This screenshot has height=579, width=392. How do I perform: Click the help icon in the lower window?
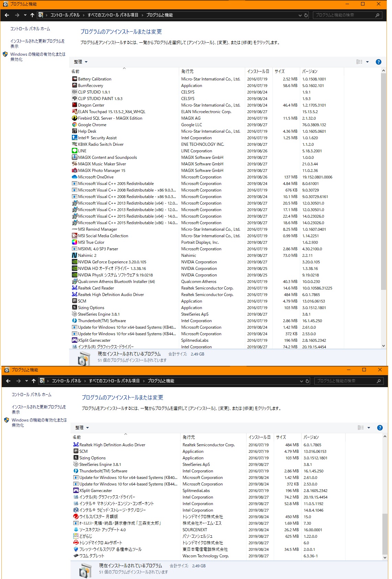tap(380, 428)
